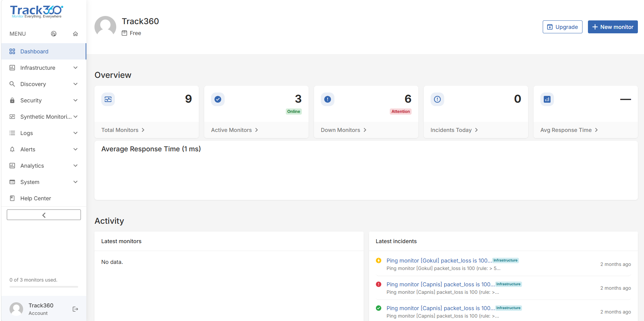The width and height of the screenshot is (644, 321).
Task: Click the red status icon of Capnis incident
Action: click(x=379, y=284)
